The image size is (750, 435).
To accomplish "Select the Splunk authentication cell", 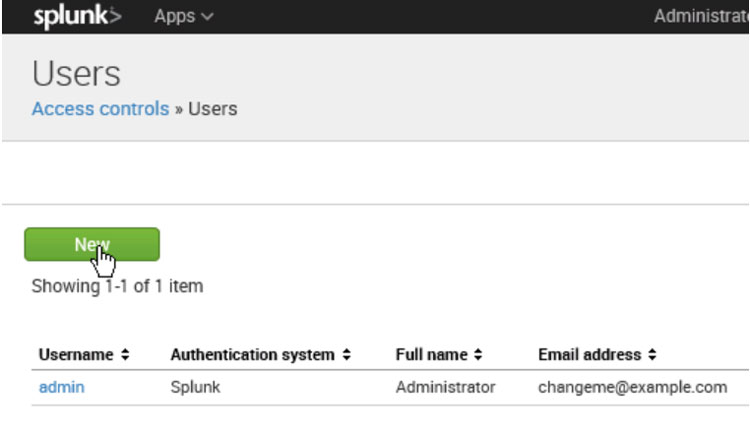I will tap(195, 387).
